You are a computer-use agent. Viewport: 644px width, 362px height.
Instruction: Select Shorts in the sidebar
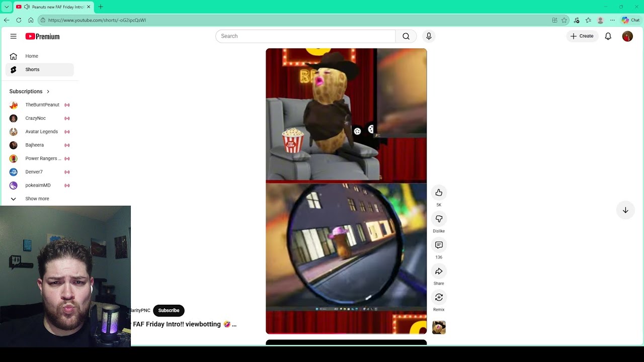[40, 69]
